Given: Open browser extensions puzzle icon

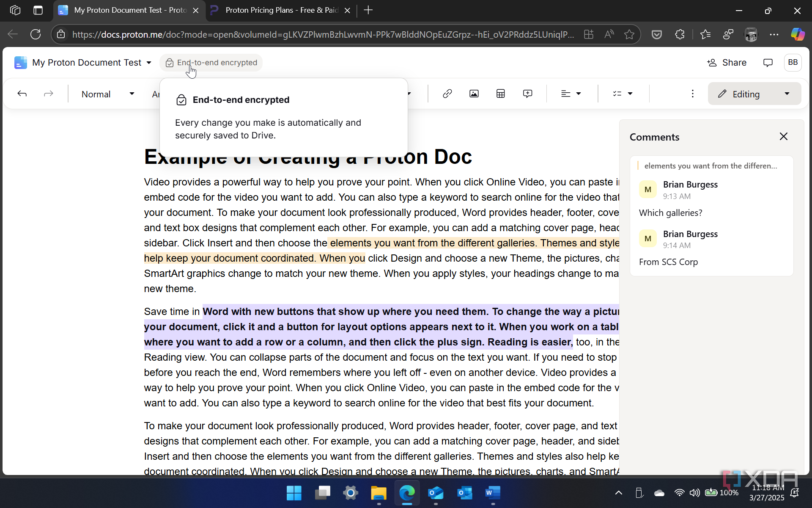Looking at the screenshot, I should tap(680, 34).
